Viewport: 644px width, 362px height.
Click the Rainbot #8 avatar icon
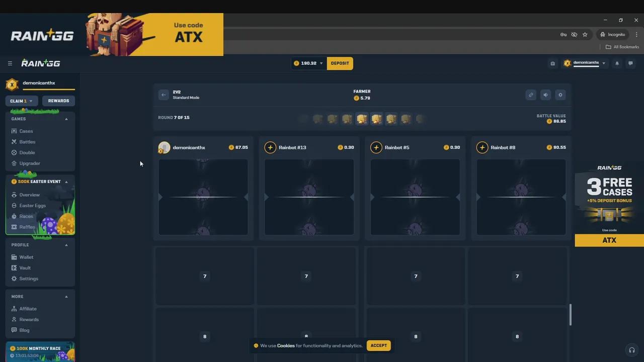click(x=482, y=147)
